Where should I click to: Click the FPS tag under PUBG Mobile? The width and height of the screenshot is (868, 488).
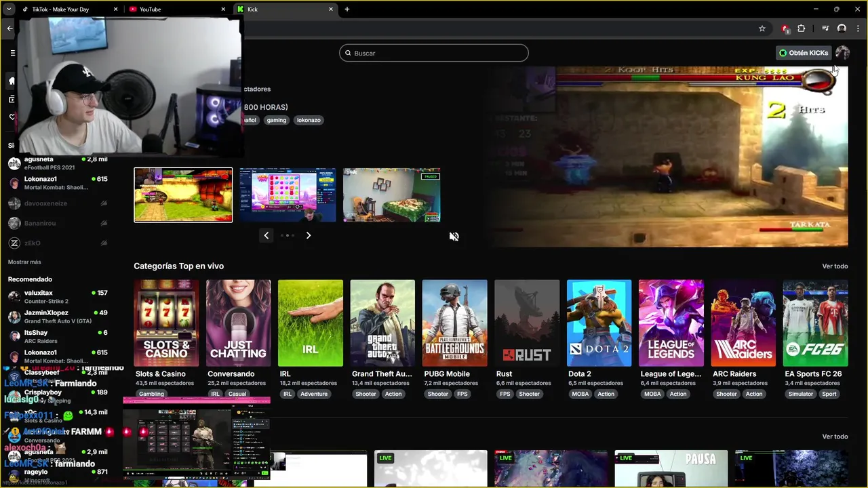462,394
